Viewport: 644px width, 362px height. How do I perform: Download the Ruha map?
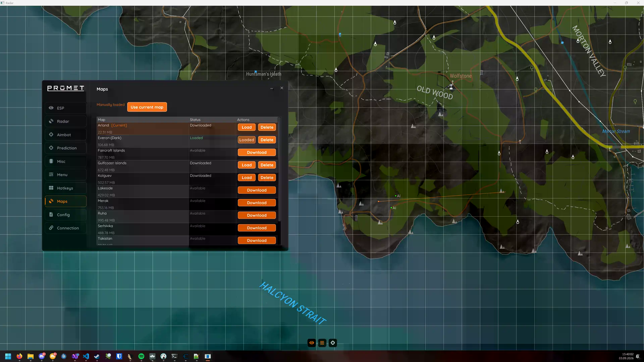257,215
